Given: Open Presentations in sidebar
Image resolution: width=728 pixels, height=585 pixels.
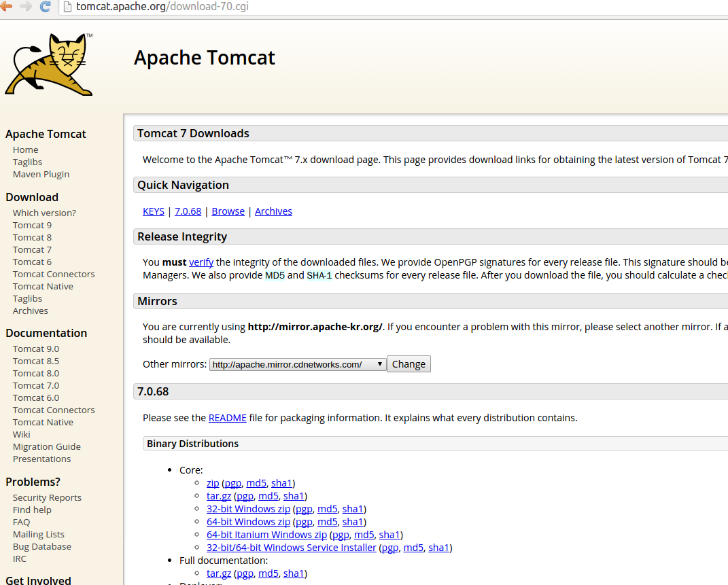Looking at the screenshot, I should 41,459.
